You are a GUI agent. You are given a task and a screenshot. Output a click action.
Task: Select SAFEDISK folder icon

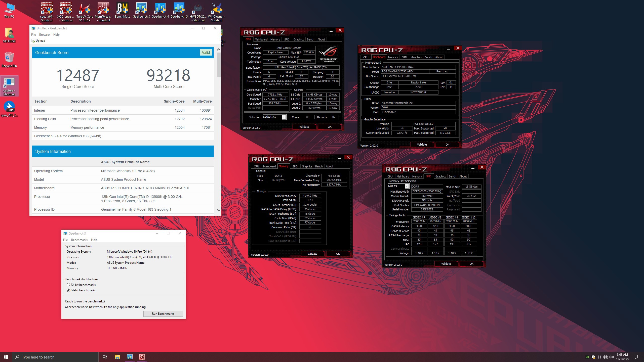(9, 35)
